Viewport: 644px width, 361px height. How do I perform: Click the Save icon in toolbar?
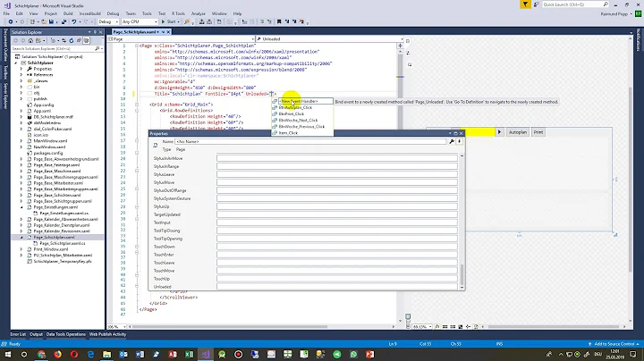coord(51,21)
